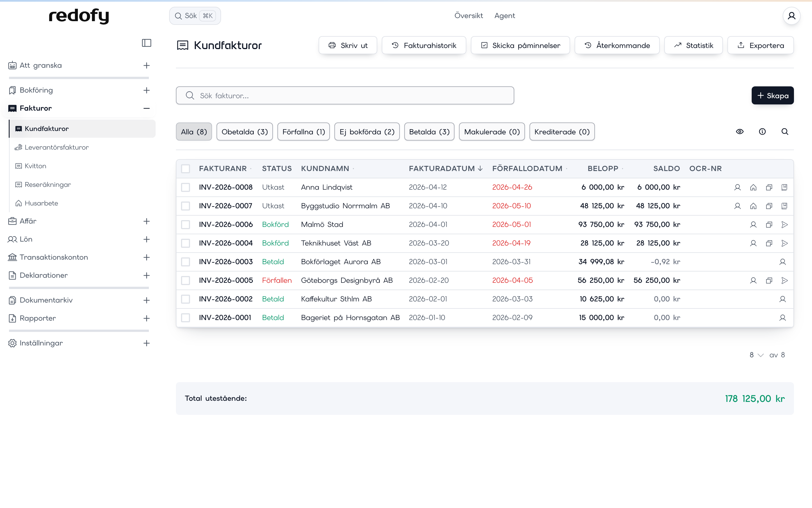Send invoice INV-2026-0004 with arrow icon
This screenshot has height=508, width=812.
[784, 243]
